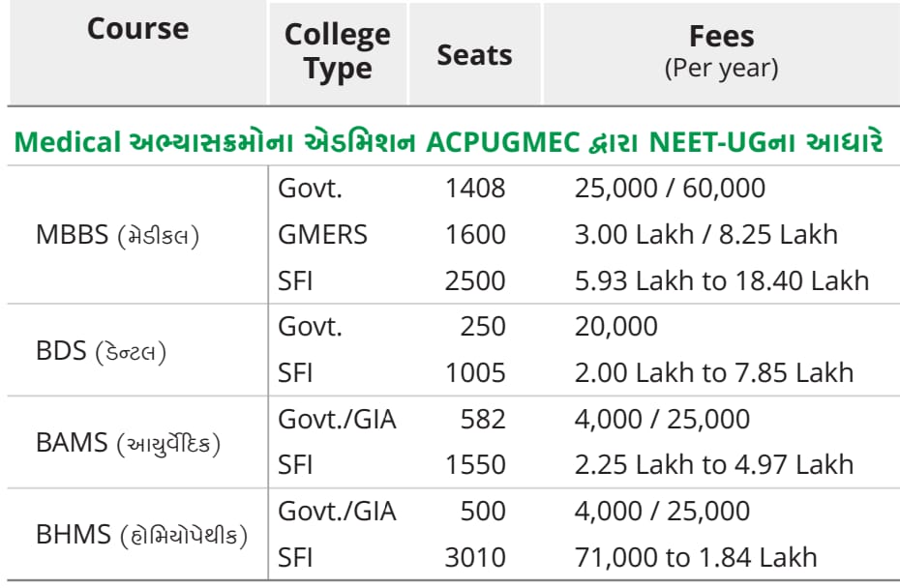Click the College Type column header
The height and width of the screenshot is (588, 900).
338,51
